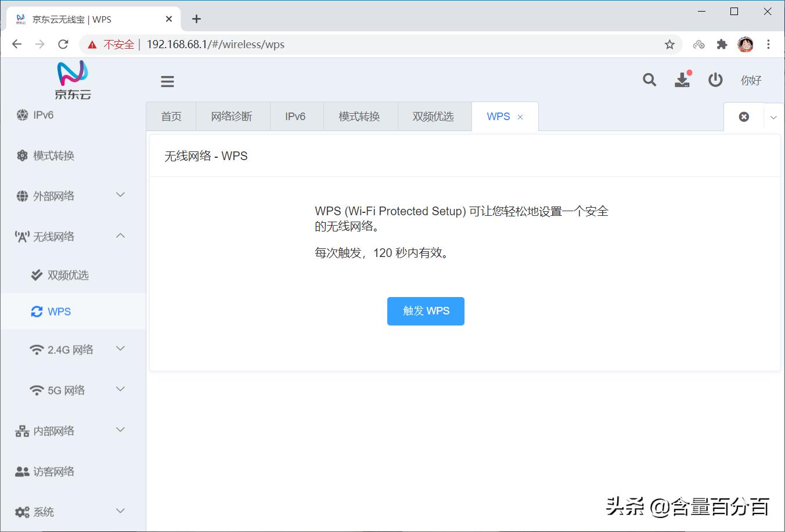The width and height of the screenshot is (785, 532).
Task: Select 双频优选 in the sidebar
Action: 68,275
